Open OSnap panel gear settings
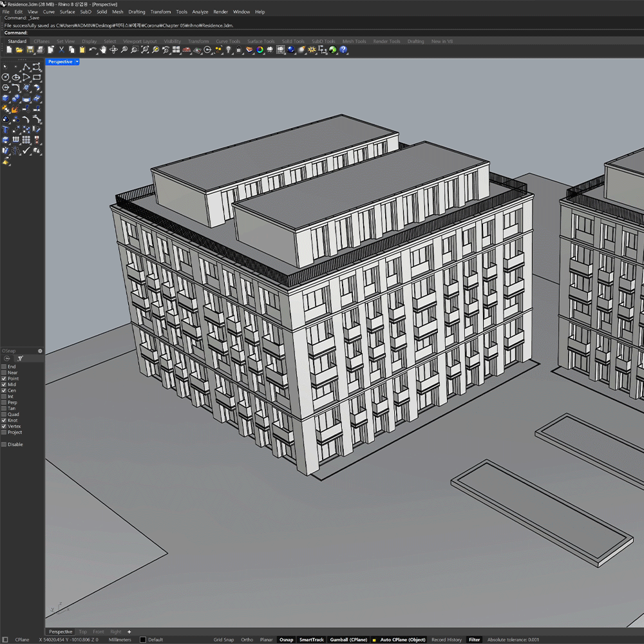 point(40,351)
